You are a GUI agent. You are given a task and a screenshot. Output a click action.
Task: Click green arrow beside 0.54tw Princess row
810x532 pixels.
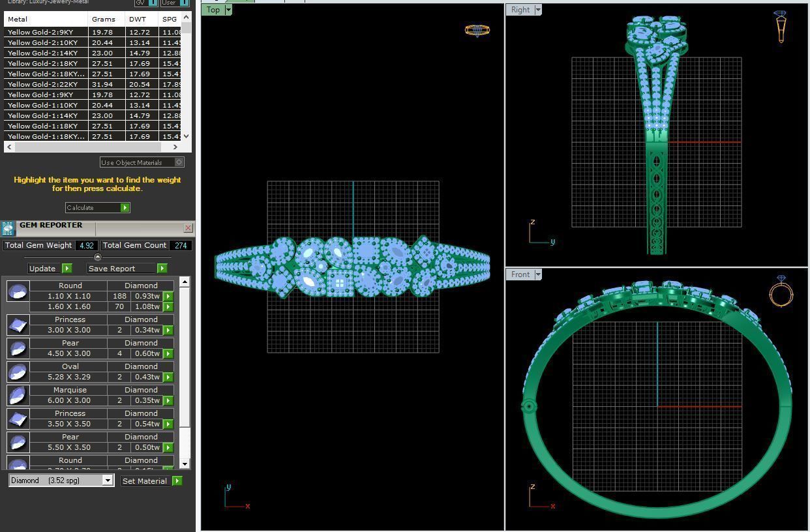click(168, 424)
